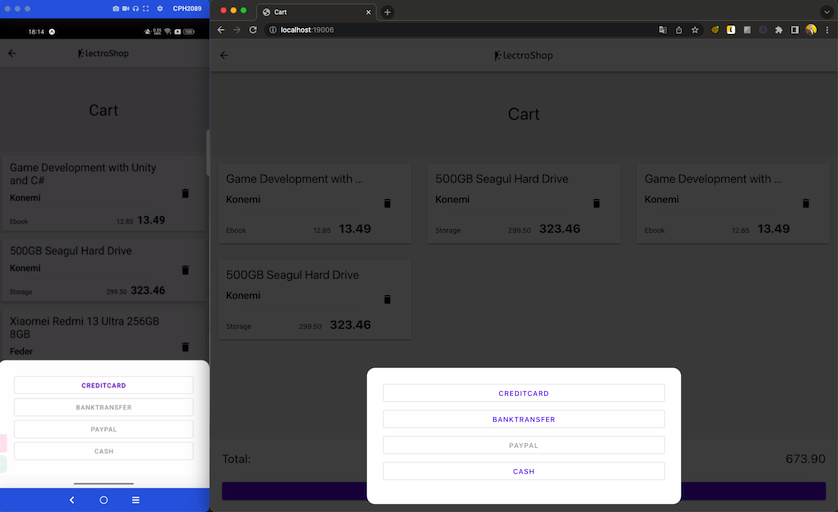Tap Android back navigation button
838x512 pixels.
click(72, 500)
